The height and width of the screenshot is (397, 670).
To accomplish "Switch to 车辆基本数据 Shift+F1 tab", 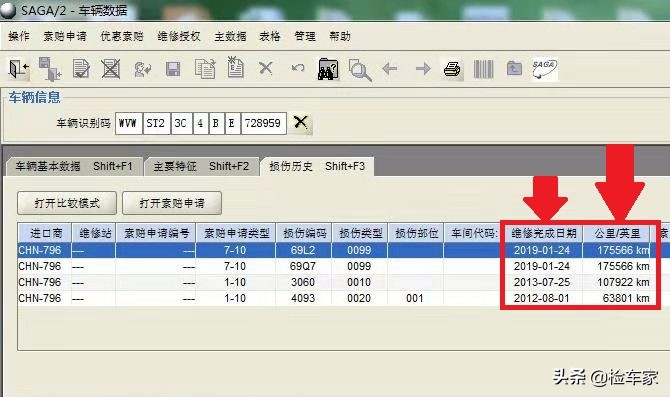I will pyautogui.click(x=74, y=166).
